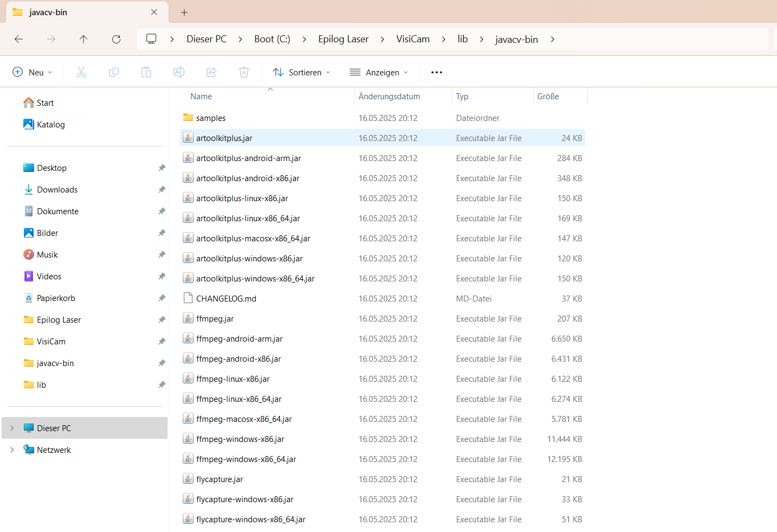
Task: Navigate back with the back arrow
Action: coord(18,39)
